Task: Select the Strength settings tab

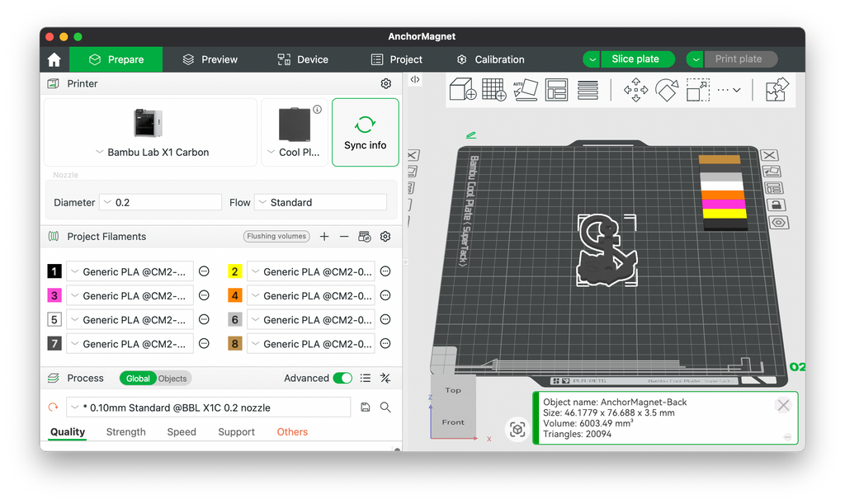Action: point(125,432)
